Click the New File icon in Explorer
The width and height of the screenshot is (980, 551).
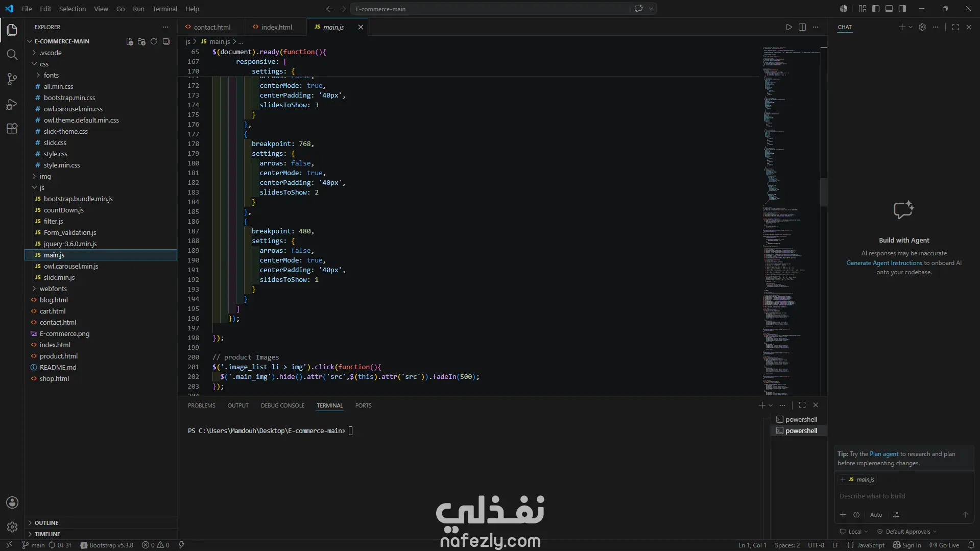pos(130,41)
